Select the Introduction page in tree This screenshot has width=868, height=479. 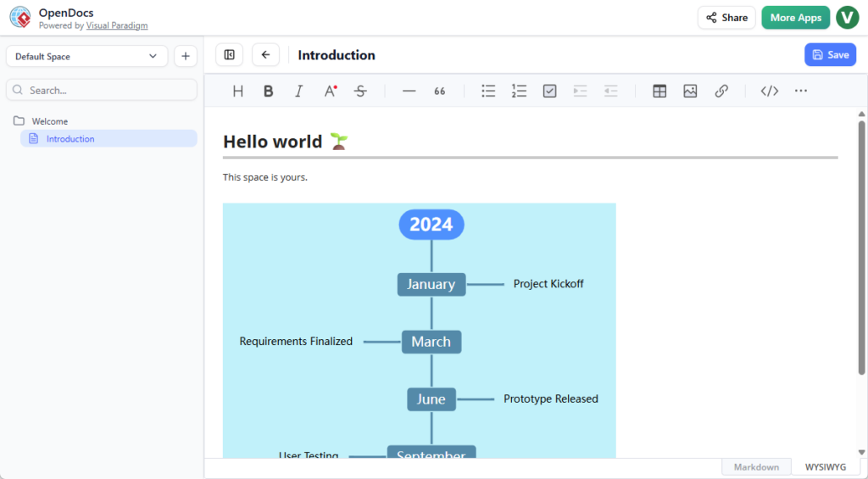(70, 139)
